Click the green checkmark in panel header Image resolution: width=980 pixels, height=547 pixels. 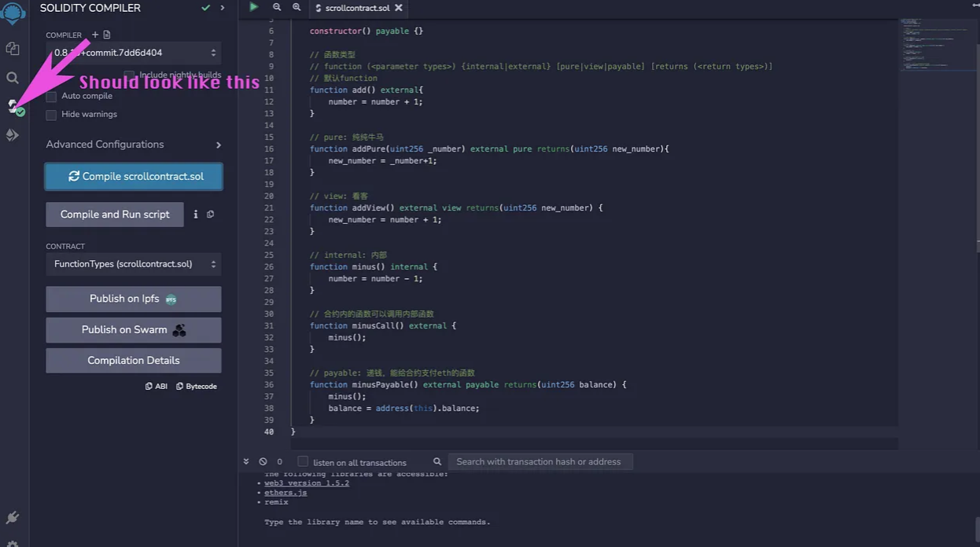(x=205, y=8)
